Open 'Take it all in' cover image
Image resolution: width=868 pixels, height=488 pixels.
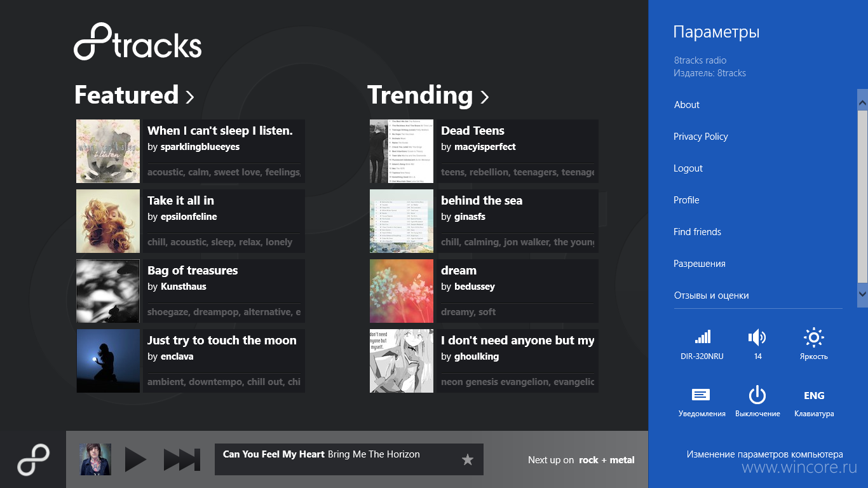point(108,221)
